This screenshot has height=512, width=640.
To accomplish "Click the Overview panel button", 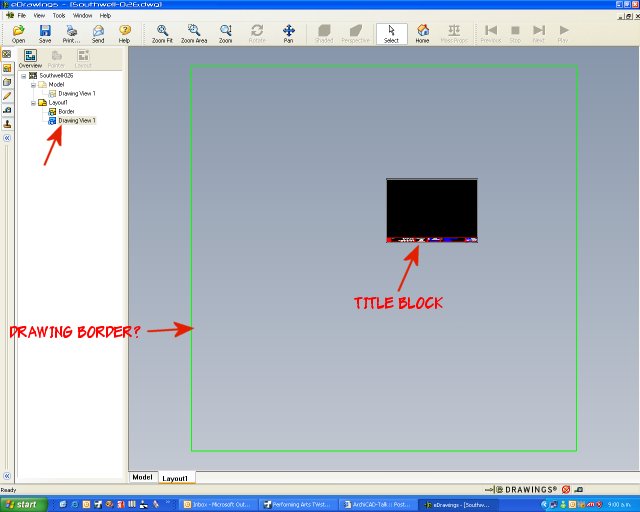I will 30,59.
